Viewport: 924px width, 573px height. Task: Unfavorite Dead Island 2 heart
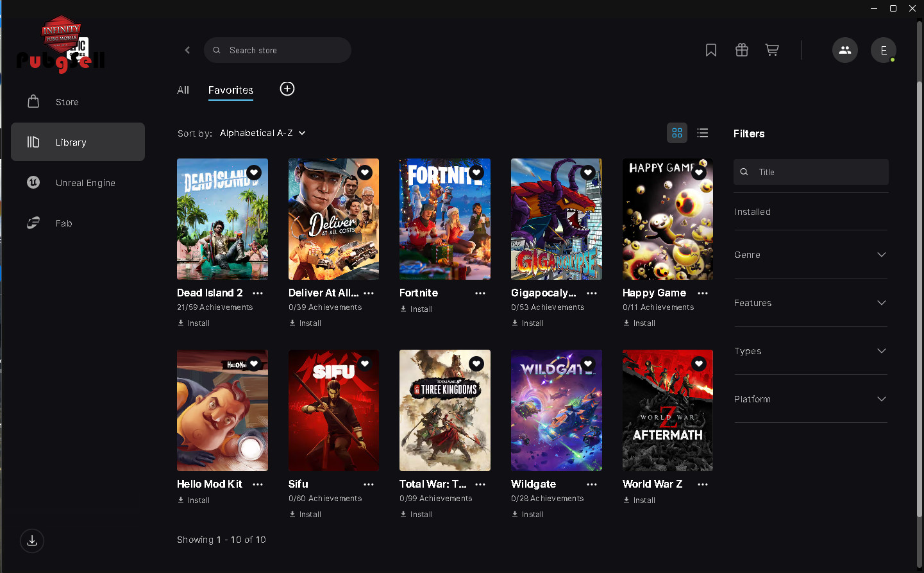pyautogui.click(x=254, y=173)
